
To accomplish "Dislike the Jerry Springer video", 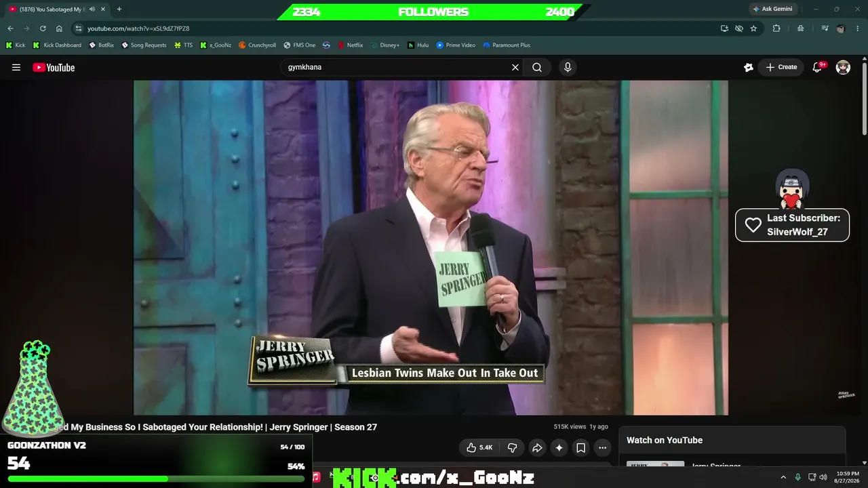I will tap(513, 447).
